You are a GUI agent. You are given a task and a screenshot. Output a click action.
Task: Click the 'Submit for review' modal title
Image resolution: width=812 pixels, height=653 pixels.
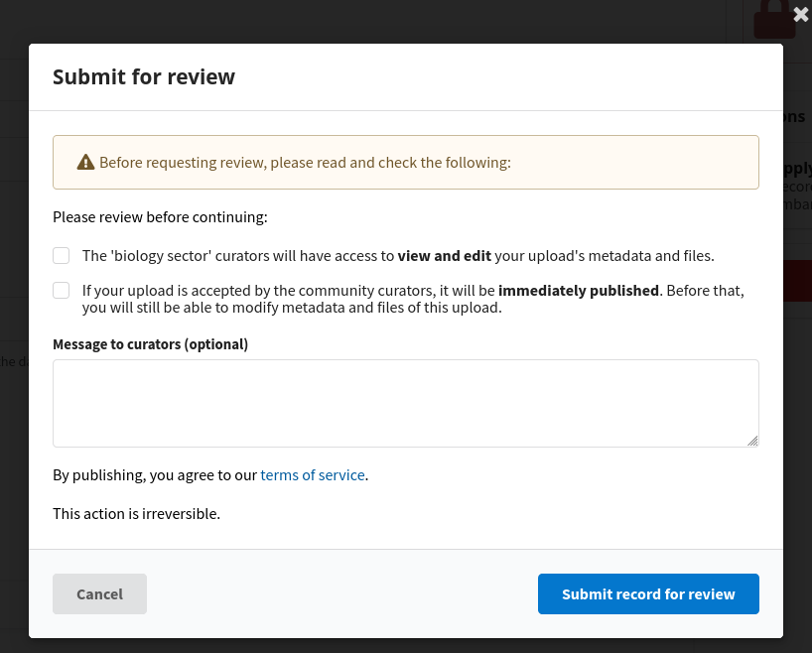point(144,77)
